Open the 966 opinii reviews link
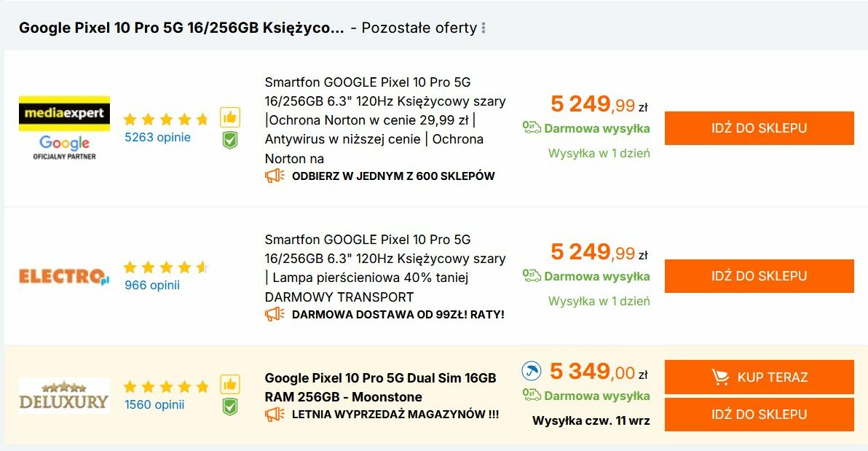This screenshot has width=868, height=451. pyautogui.click(x=151, y=285)
